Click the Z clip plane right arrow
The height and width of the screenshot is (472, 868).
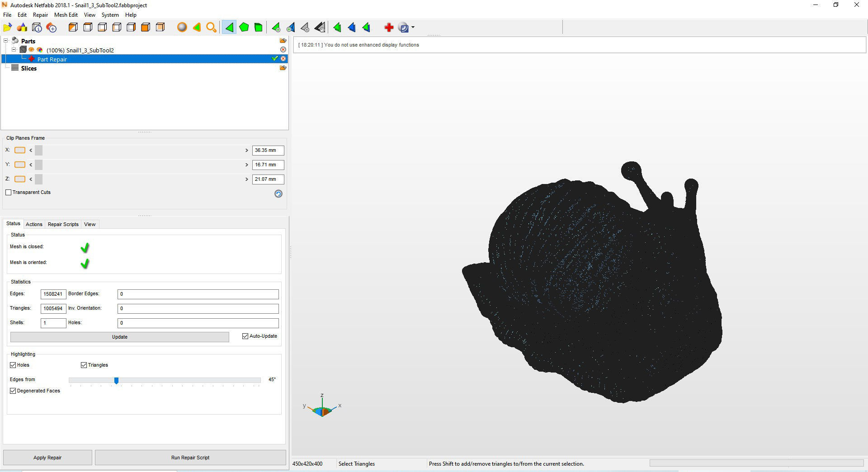tap(247, 179)
